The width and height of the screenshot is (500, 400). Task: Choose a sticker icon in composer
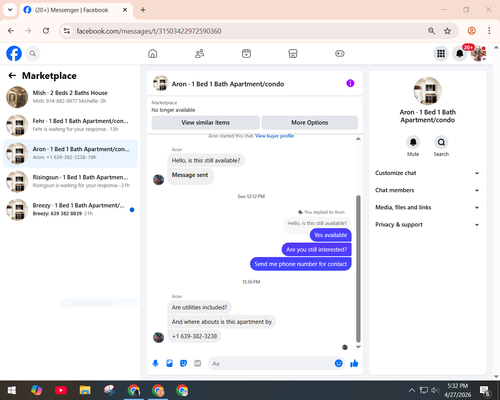click(x=183, y=363)
